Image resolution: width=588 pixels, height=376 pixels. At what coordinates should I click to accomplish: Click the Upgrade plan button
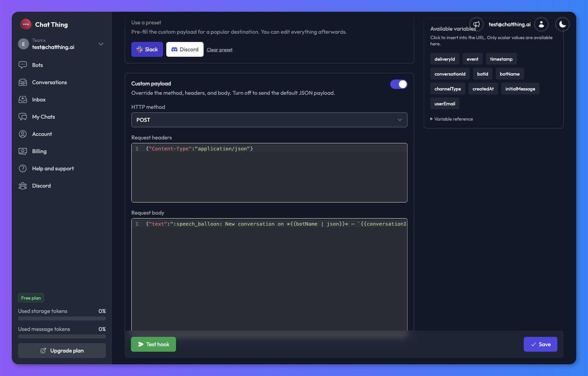pos(62,351)
